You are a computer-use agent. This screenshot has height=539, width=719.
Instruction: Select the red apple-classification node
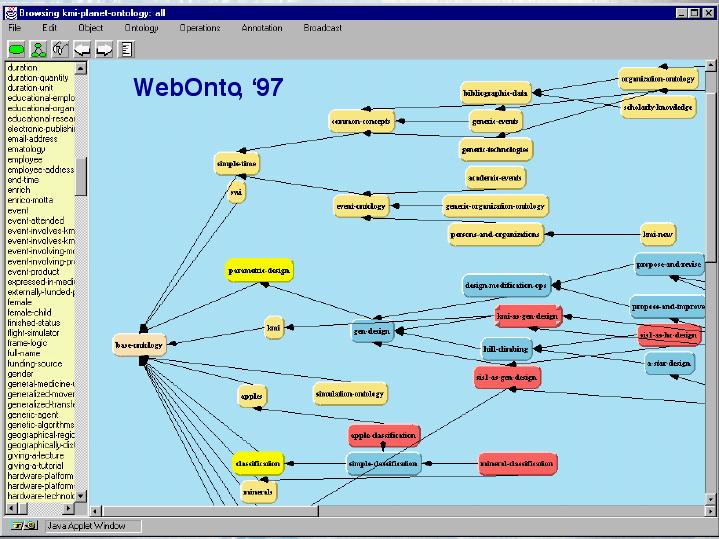[384, 435]
